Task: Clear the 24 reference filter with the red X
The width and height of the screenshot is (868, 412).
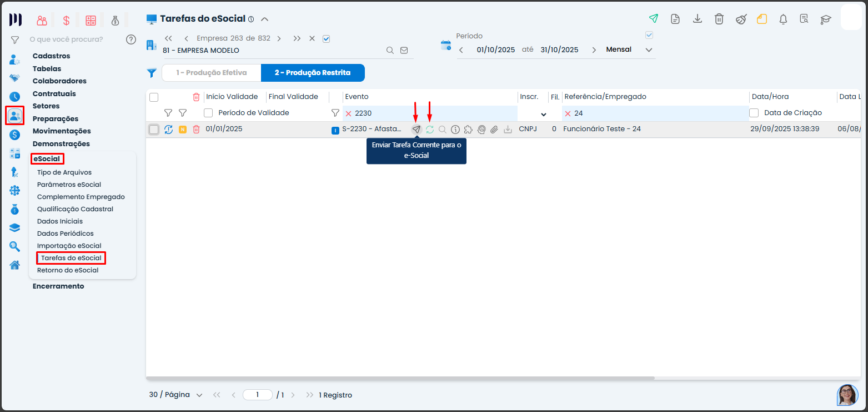Action: tap(568, 113)
